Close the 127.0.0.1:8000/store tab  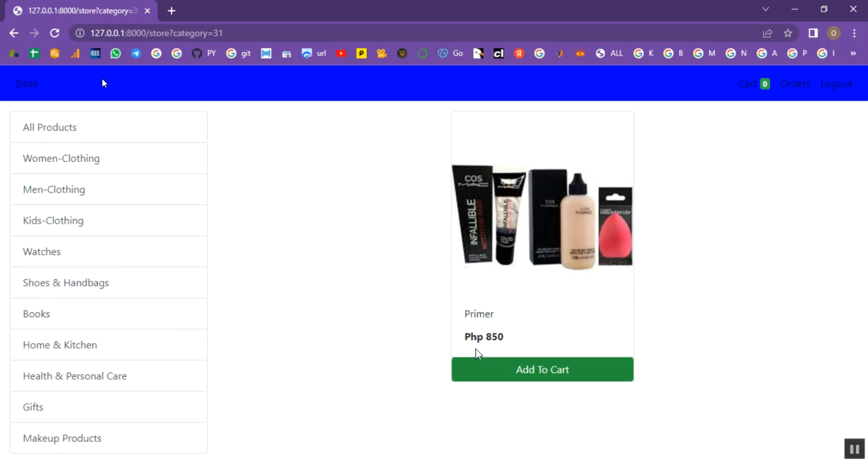click(148, 10)
